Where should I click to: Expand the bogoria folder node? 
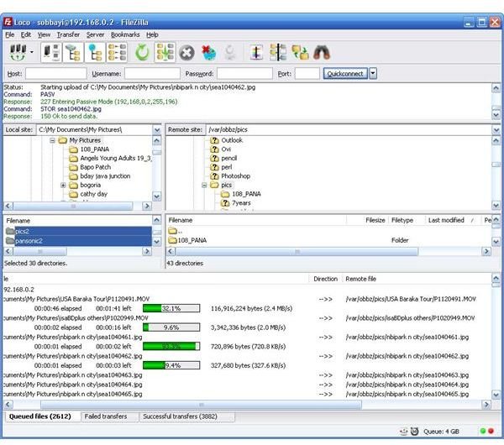point(63,185)
